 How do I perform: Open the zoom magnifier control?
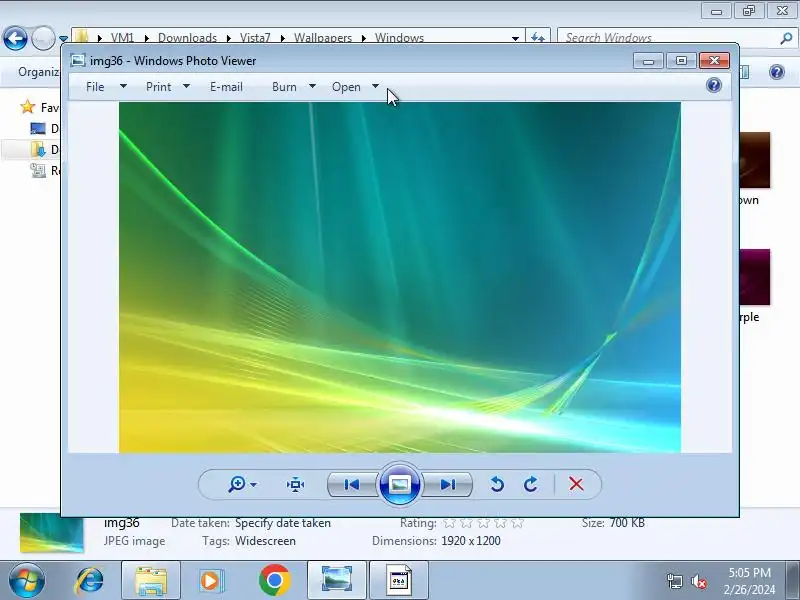[x=242, y=484]
